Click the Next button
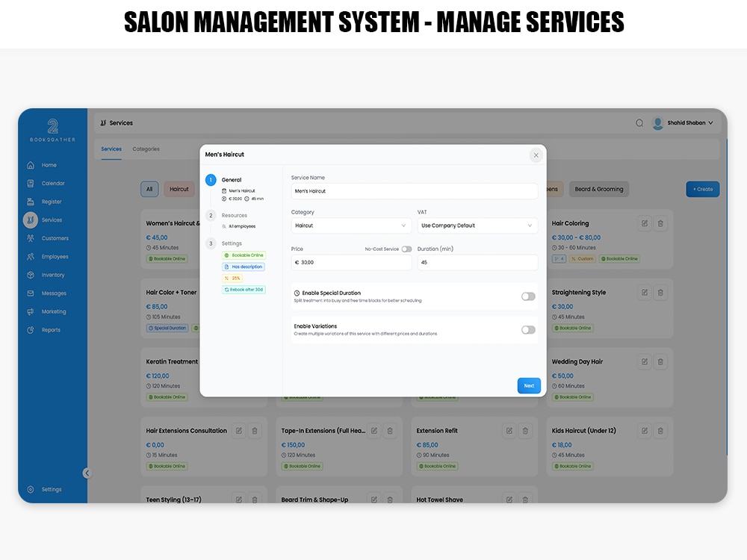 point(529,386)
